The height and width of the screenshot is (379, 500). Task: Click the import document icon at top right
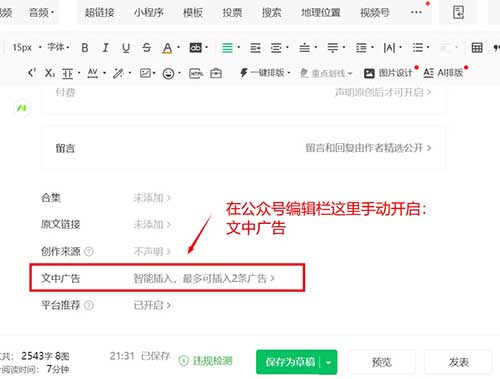458,12
